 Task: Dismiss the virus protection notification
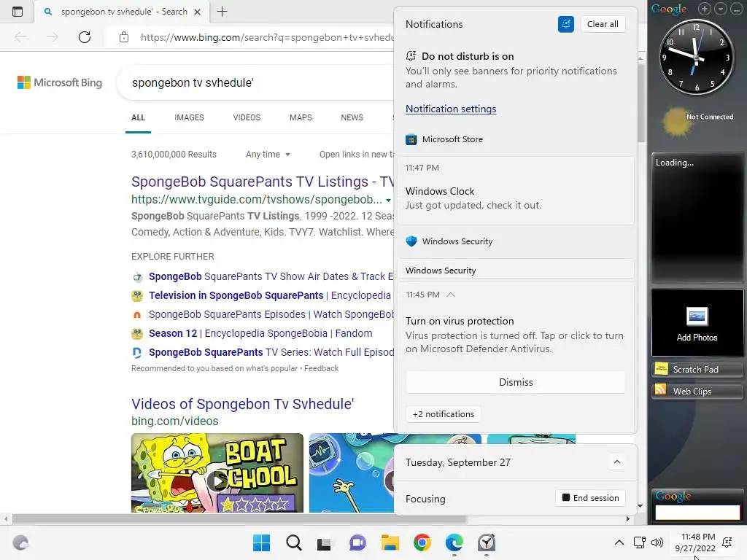point(516,382)
